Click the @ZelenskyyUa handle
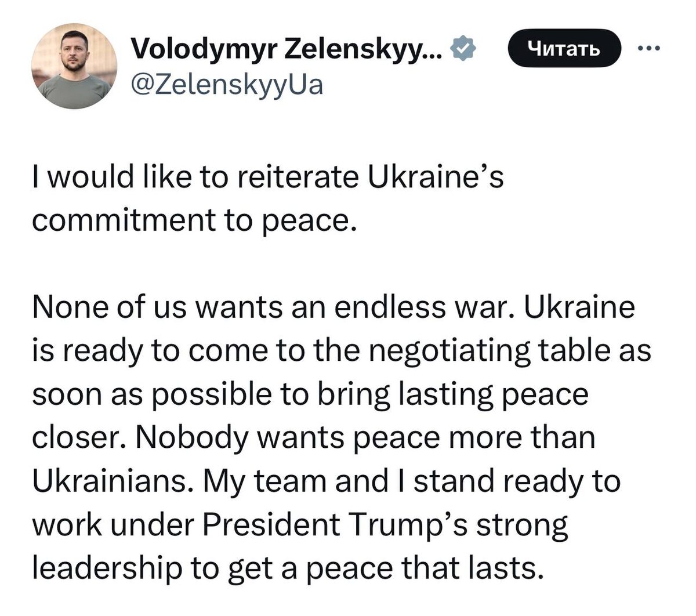Viewport: 696px width, 616px height. tap(227, 85)
